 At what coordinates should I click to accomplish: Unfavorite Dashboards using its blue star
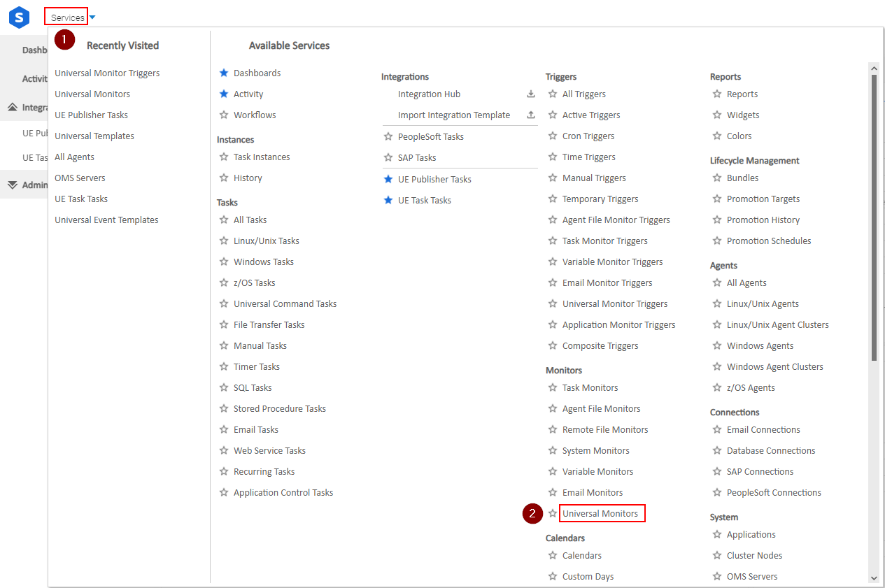pos(224,73)
